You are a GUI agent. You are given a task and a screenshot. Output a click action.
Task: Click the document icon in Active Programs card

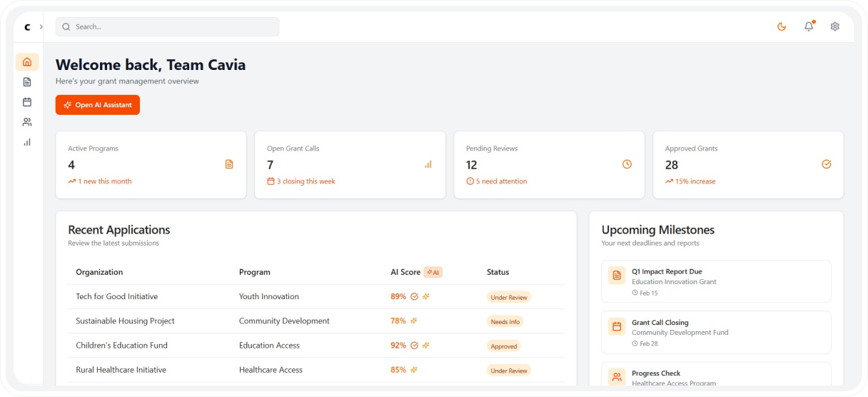(x=229, y=164)
